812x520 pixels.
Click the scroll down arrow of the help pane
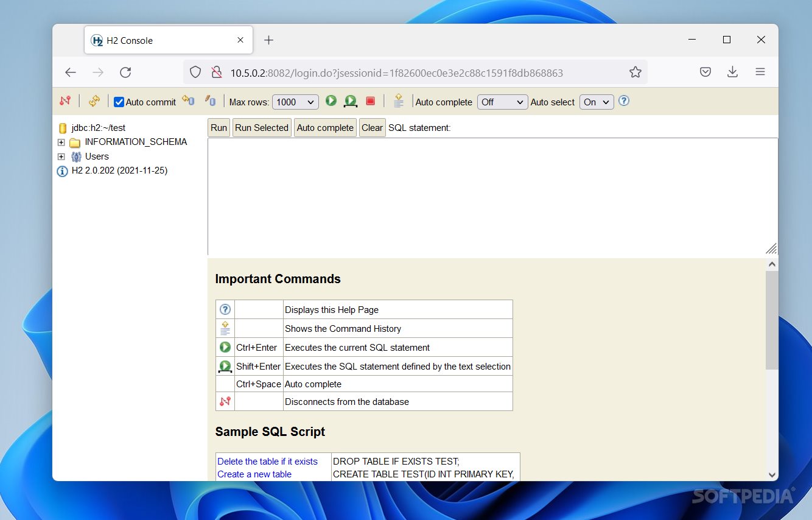(772, 475)
